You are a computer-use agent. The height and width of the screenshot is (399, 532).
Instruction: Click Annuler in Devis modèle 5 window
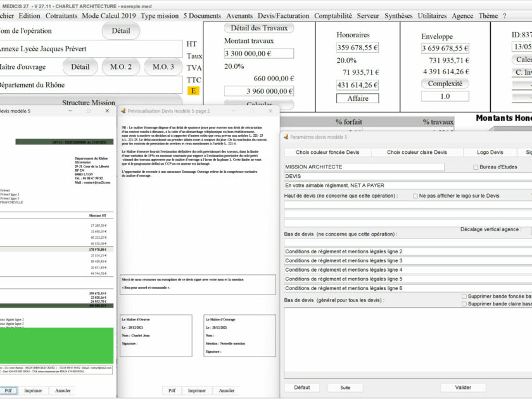(63, 391)
